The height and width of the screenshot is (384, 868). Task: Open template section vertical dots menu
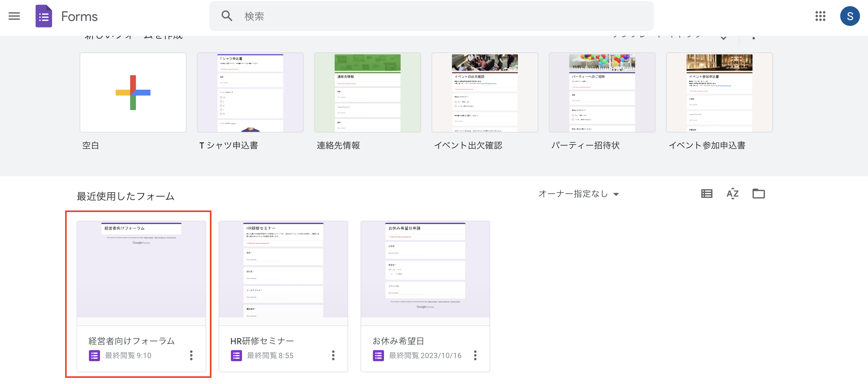pyautogui.click(x=753, y=38)
